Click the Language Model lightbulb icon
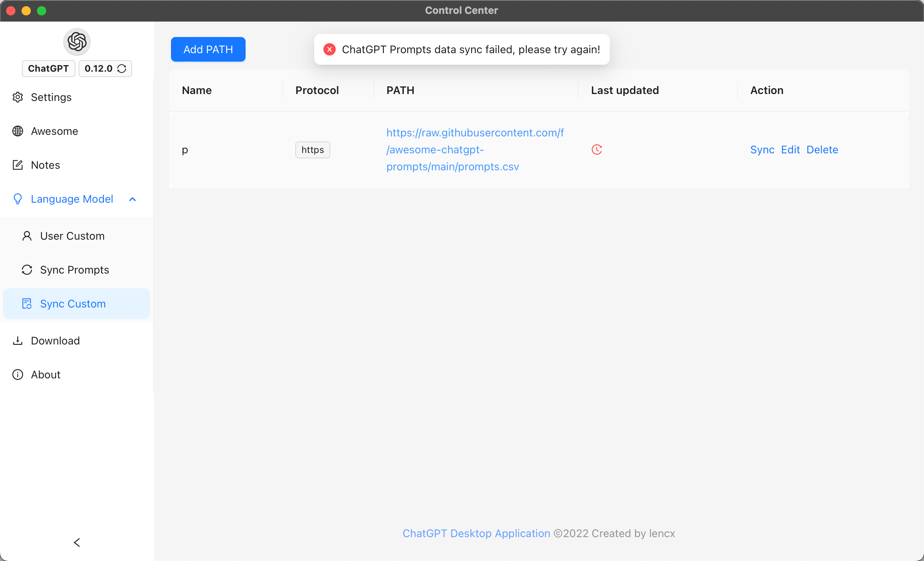Viewport: 924px width, 561px height. point(18,199)
